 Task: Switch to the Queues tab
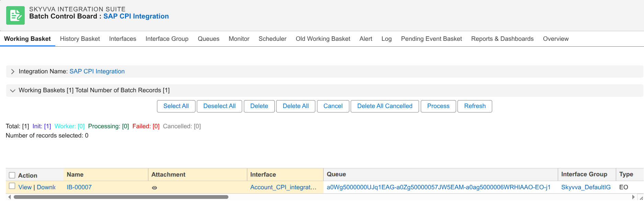coord(208,39)
